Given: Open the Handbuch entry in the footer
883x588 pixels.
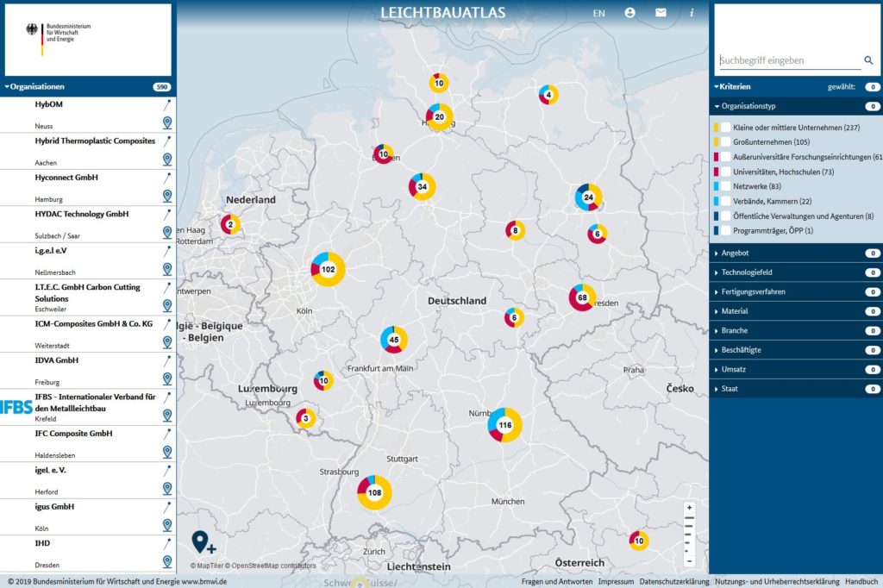Looking at the screenshot, I should pos(860,582).
